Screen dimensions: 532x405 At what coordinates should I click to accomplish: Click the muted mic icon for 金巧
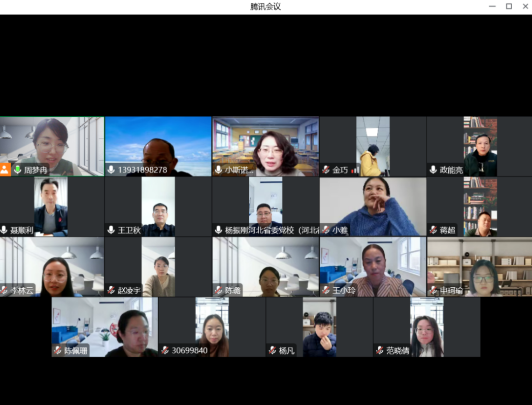pyautogui.click(x=326, y=170)
